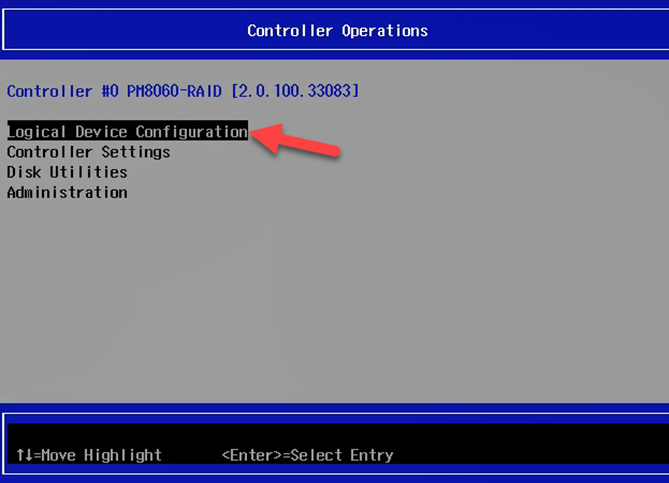Click the Controller Operations title text
Viewport: 669px width, 483px height.
click(x=337, y=31)
